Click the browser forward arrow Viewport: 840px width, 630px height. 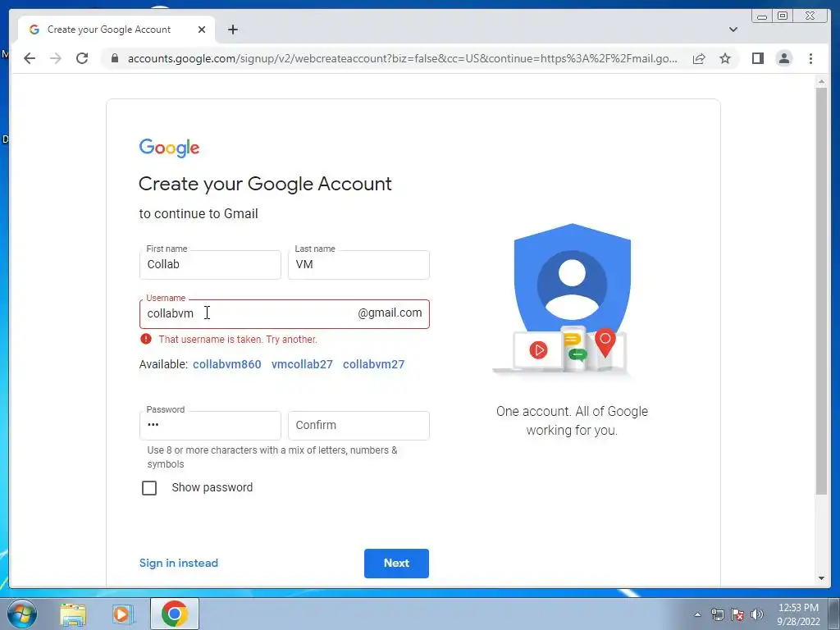point(56,58)
